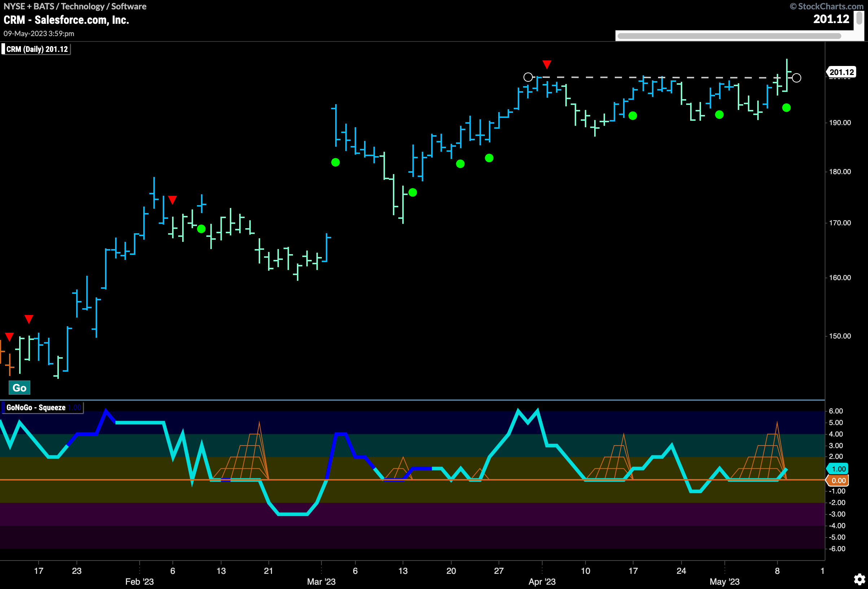Image resolution: width=868 pixels, height=589 pixels.
Task: Click the -6.00 oscillator axis label
Action: tap(837, 549)
